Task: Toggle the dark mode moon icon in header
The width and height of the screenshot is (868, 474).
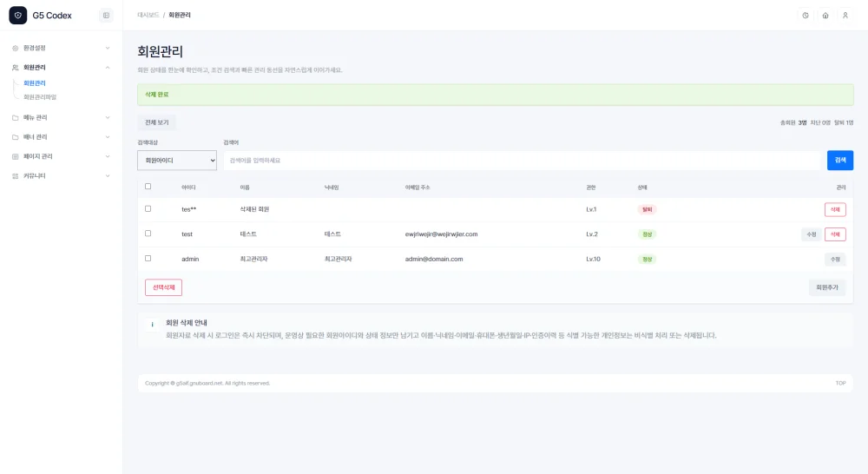Action: [806, 16]
